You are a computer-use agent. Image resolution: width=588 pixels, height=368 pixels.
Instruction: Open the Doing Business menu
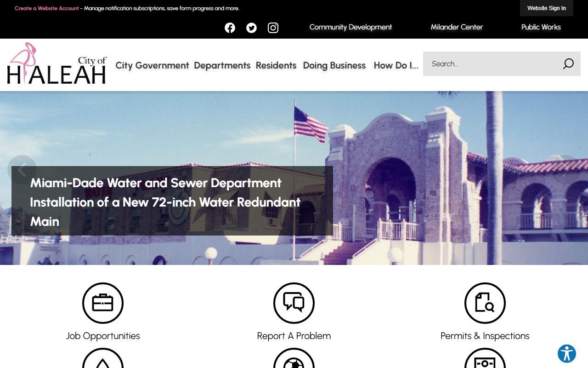(334, 65)
